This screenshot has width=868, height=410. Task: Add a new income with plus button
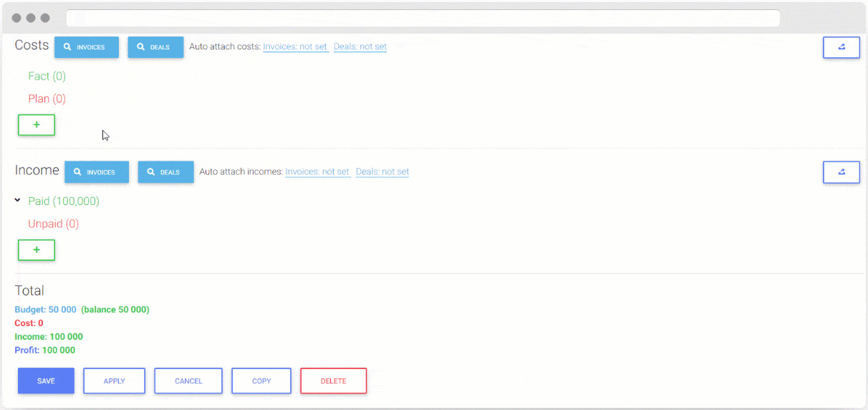coord(37,249)
